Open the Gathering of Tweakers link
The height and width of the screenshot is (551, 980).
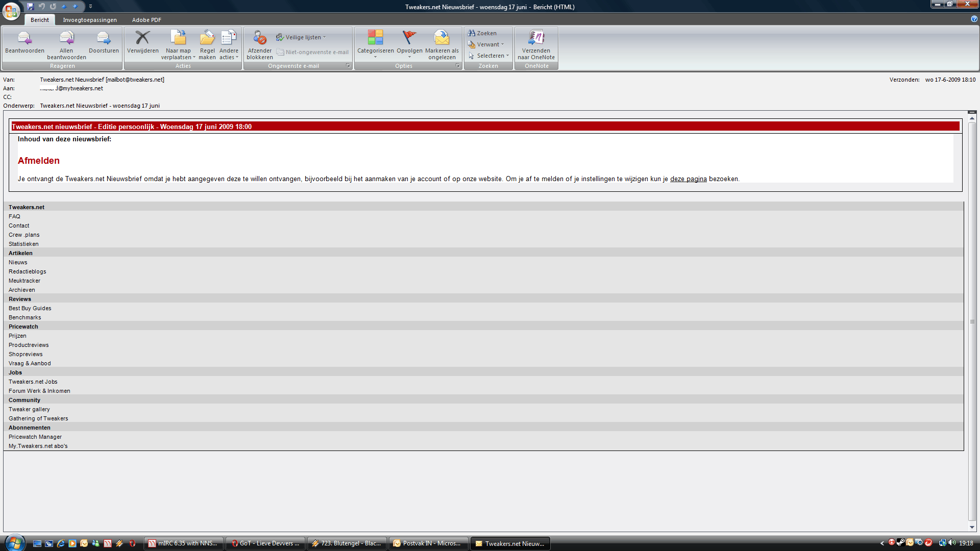pyautogui.click(x=38, y=418)
